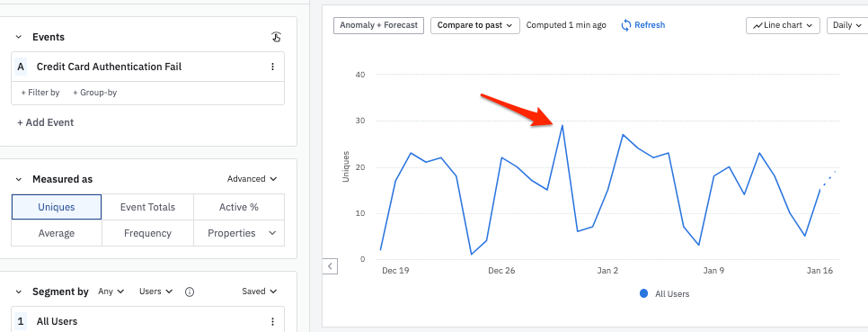Click the + Filter by link

pos(40,93)
